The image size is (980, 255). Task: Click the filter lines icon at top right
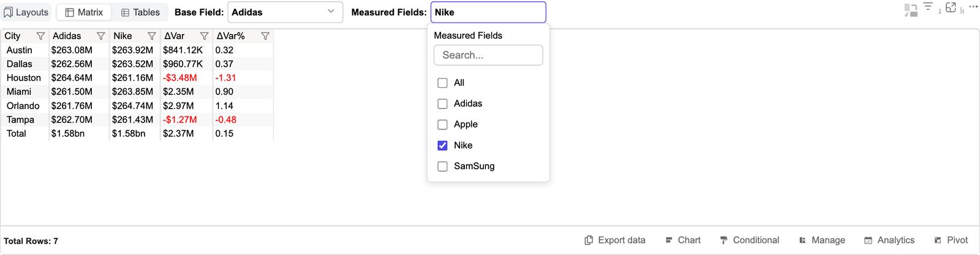[x=928, y=7]
